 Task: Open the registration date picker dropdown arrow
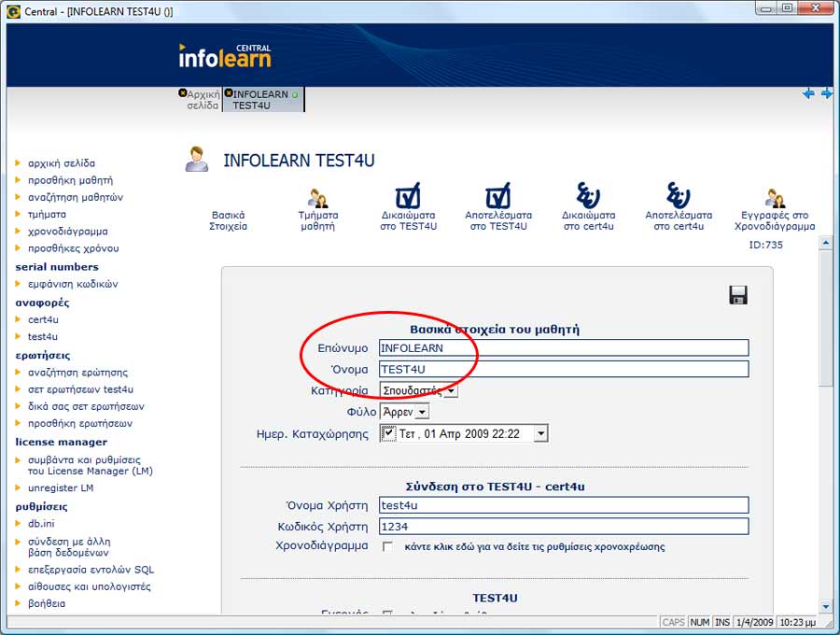pyautogui.click(x=540, y=433)
